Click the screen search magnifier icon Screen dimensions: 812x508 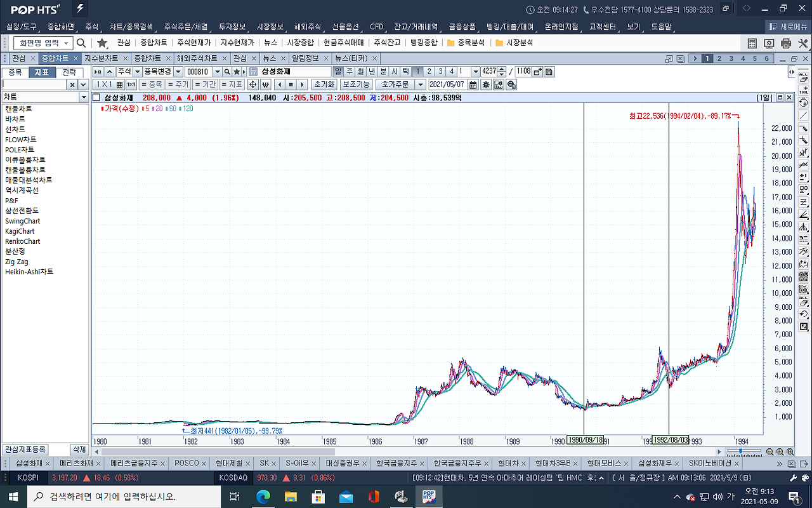[x=81, y=43]
